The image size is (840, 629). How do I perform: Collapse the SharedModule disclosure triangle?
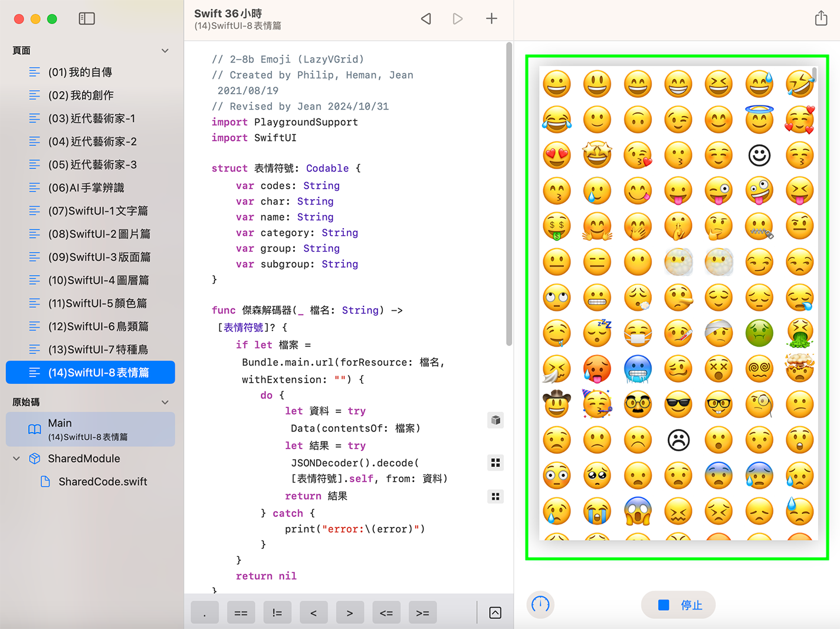[17, 459]
